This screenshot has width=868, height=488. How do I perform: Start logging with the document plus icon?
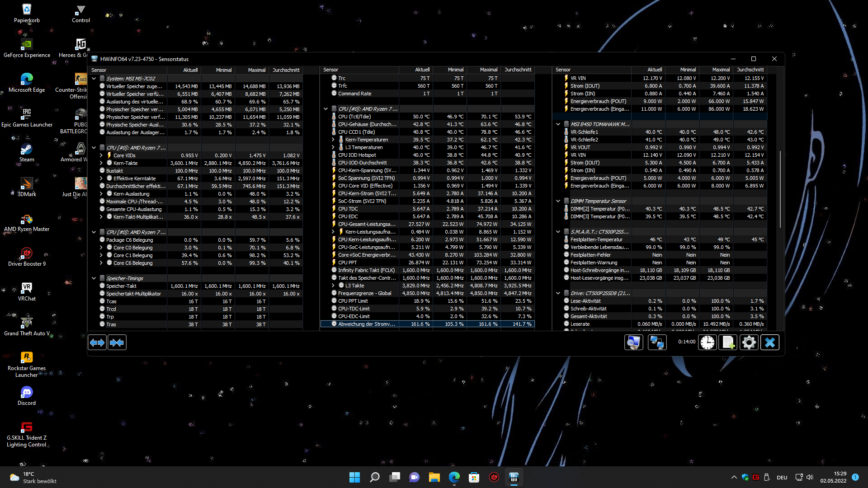728,343
